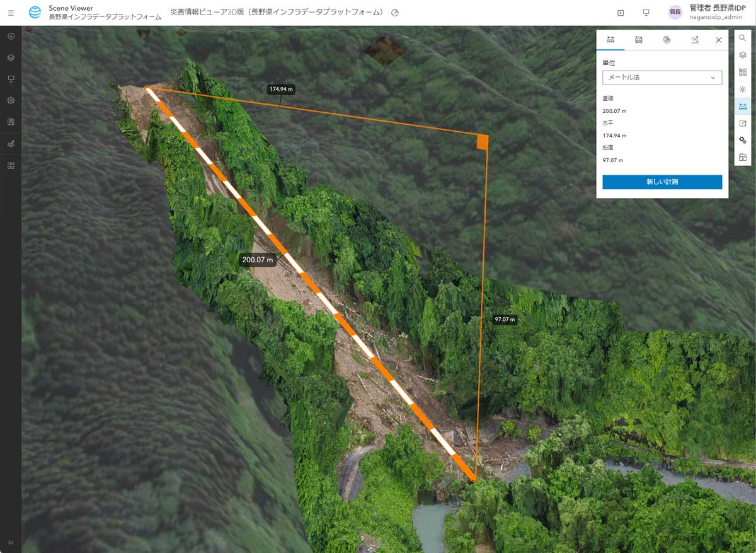This screenshot has width=756, height=553.
Task: Switch to the area measurement tab
Action: [639, 40]
